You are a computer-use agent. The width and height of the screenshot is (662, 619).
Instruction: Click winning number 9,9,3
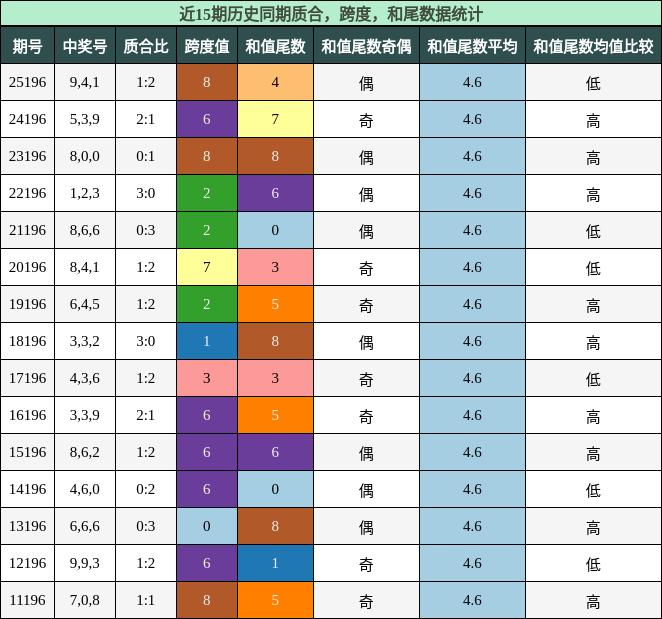[x=85, y=563]
